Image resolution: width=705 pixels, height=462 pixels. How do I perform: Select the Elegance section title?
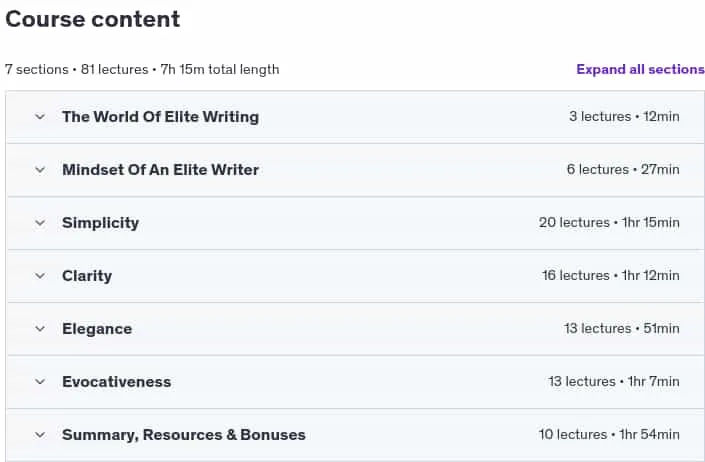[x=97, y=329]
